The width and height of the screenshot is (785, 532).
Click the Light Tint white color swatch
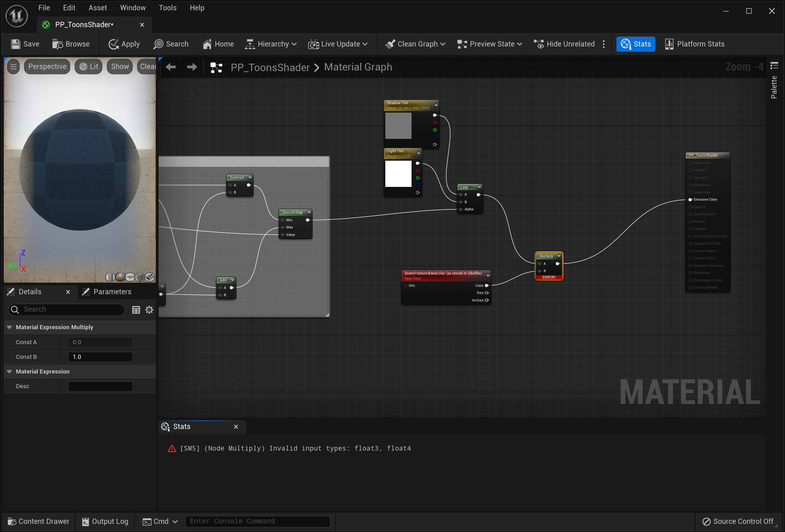click(398, 173)
